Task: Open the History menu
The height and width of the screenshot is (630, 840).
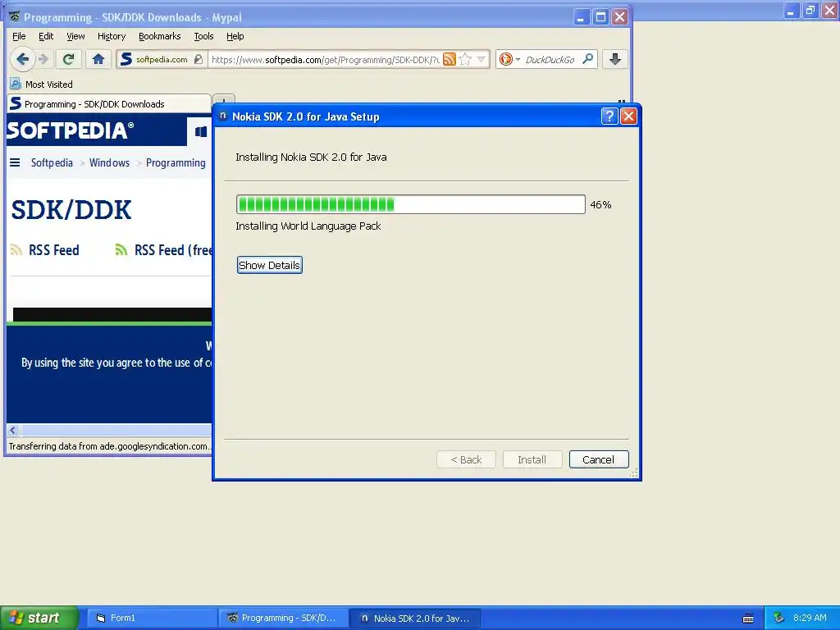Action: click(112, 36)
